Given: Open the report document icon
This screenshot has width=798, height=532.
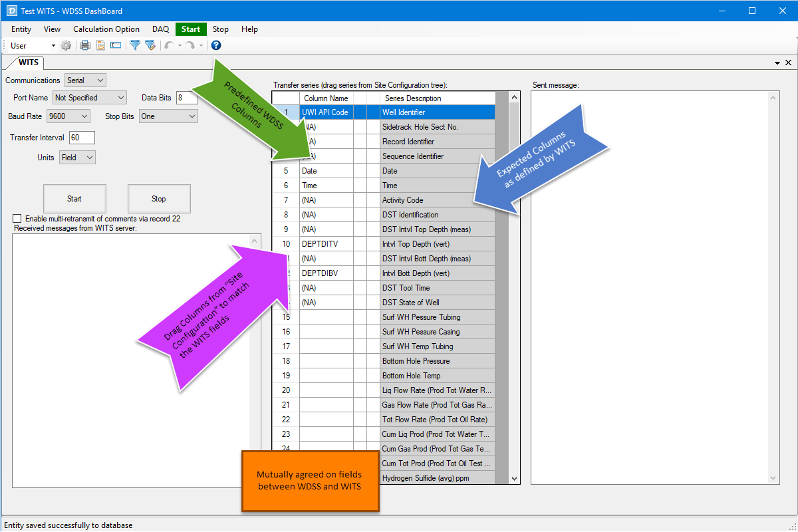Looking at the screenshot, I should click(x=100, y=45).
